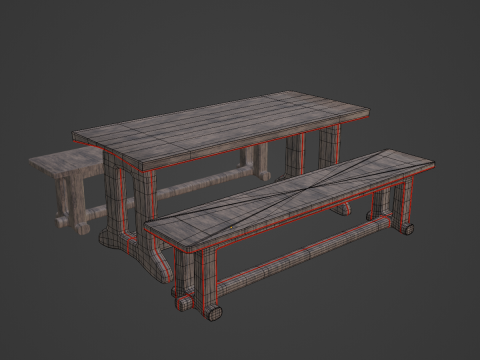Screen dimensions: 480x360
Task: Select the front bench's round stretcher bar
Action: (303, 255)
